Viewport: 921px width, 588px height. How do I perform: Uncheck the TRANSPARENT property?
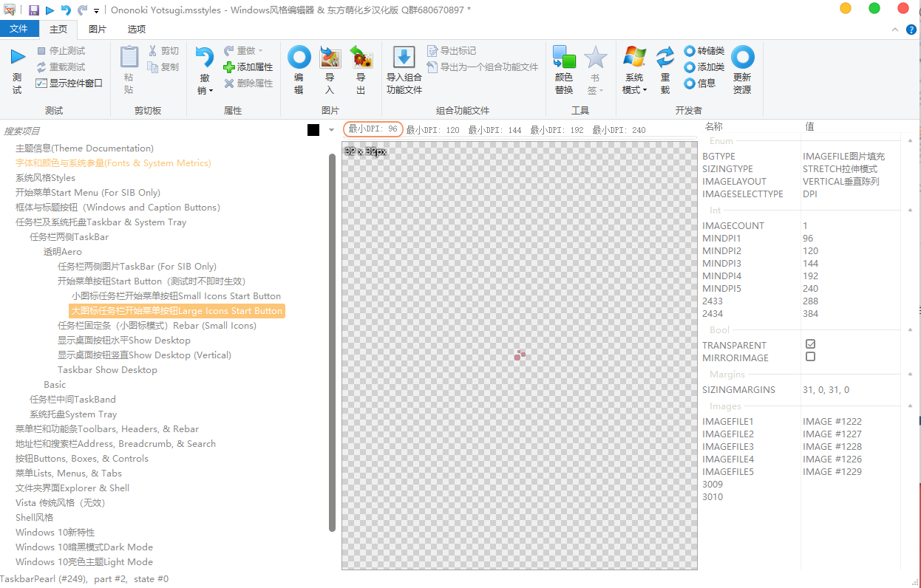[x=810, y=345]
